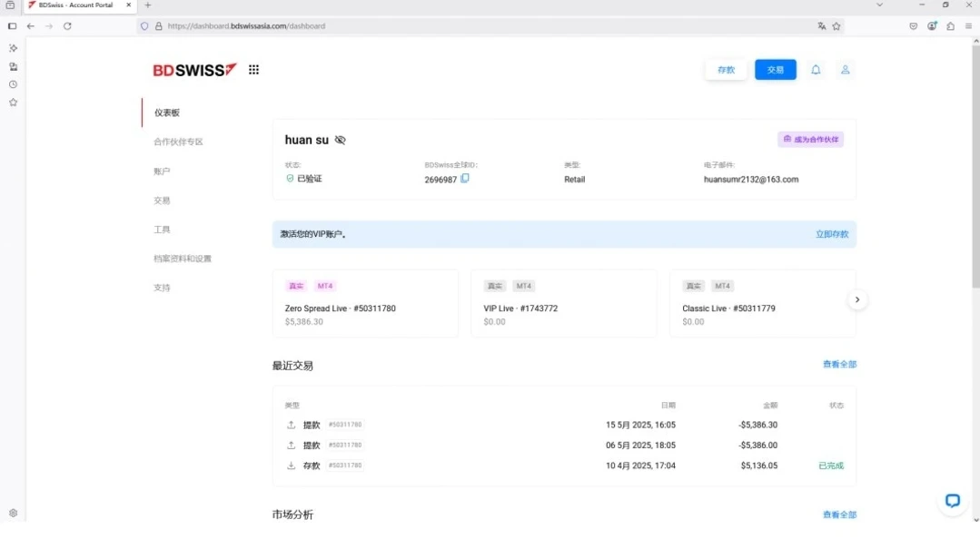Click the 存款 deposit button

726,70
